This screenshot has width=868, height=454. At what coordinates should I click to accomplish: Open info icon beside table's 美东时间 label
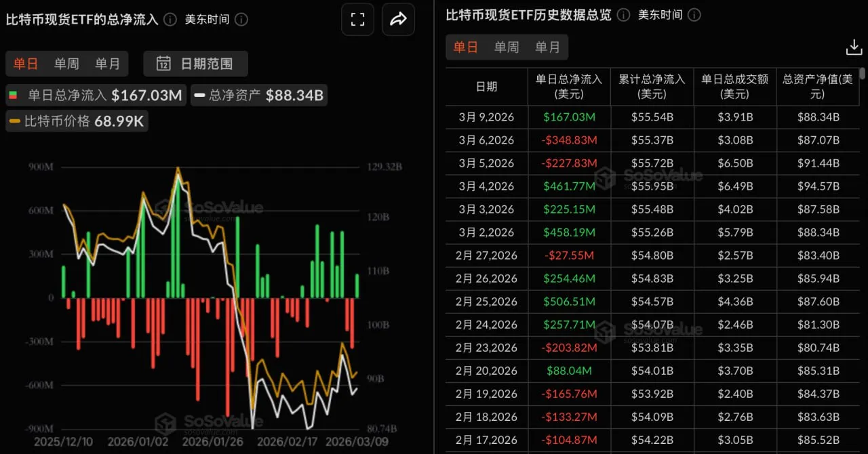click(694, 15)
